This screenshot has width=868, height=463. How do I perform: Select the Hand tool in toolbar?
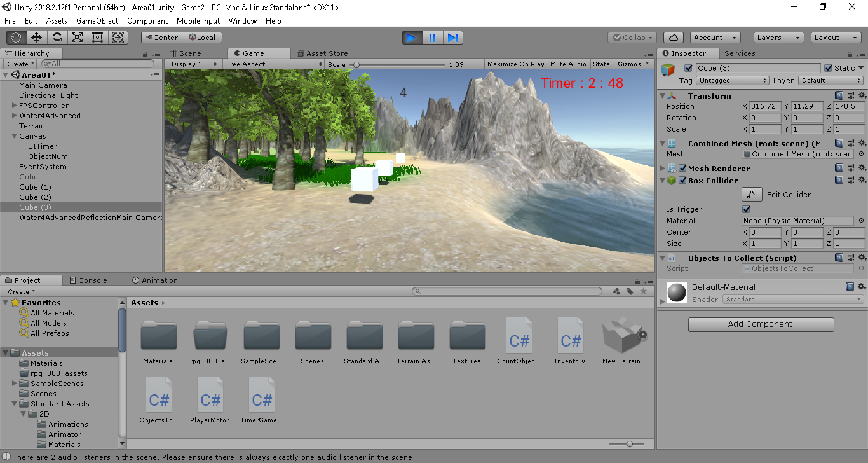[x=17, y=38]
